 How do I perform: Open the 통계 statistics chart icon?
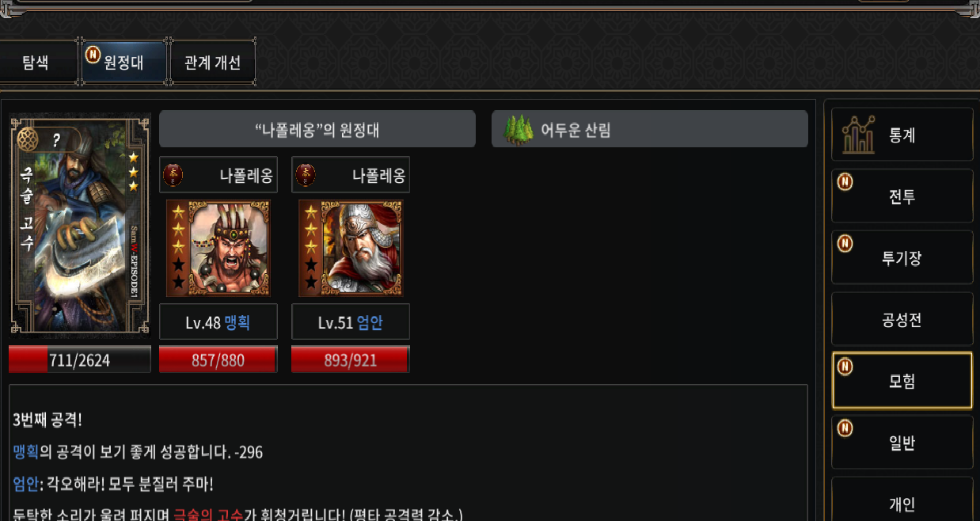[x=858, y=135]
